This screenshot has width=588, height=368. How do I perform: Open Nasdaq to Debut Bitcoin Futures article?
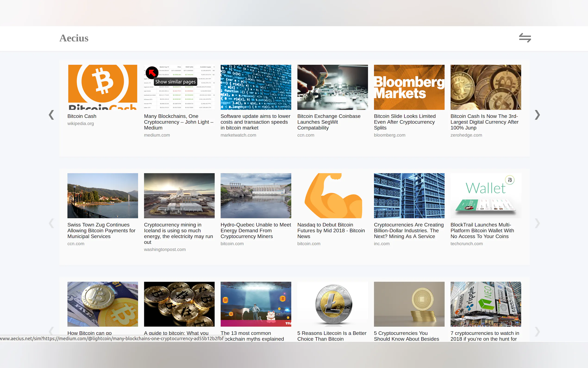click(331, 231)
